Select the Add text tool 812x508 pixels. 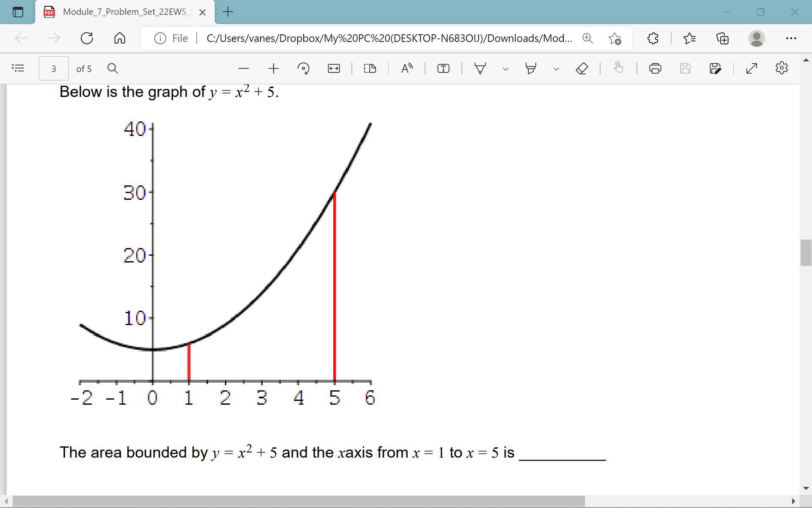(x=443, y=68)
